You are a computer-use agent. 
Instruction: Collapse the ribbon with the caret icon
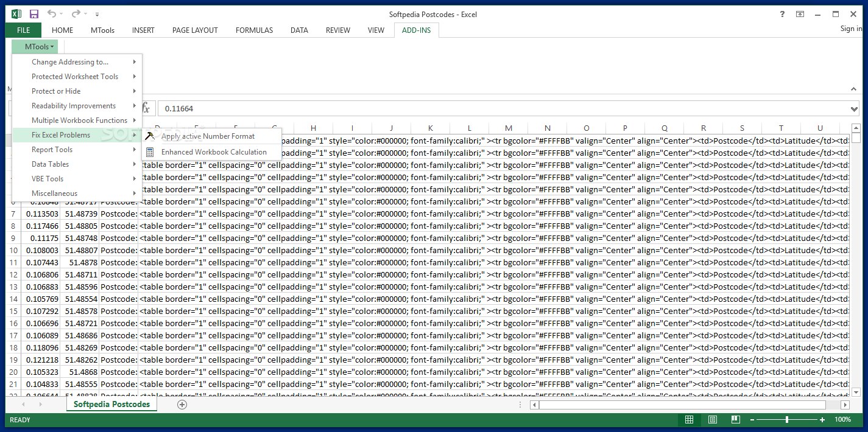coord(854,89)
